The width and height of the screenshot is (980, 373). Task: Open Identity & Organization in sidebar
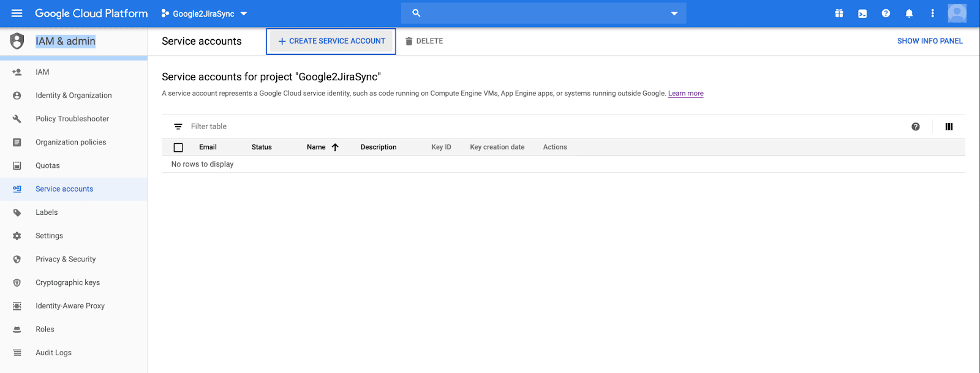(73, 96)
